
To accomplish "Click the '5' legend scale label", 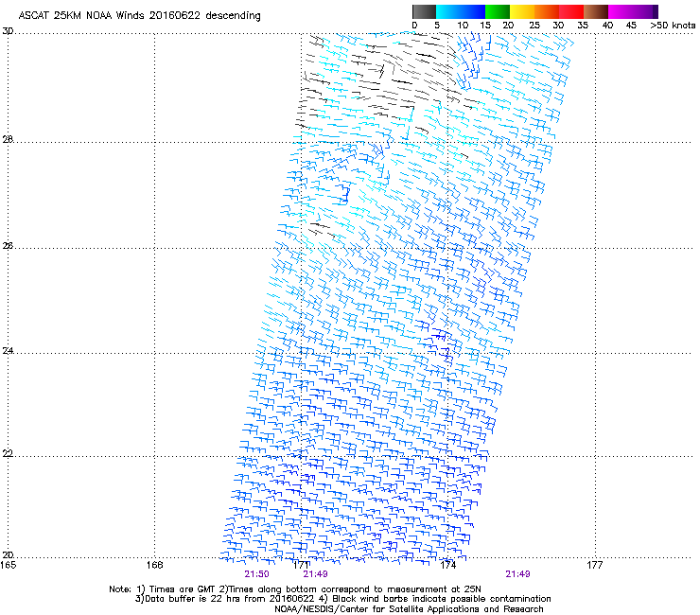I will tap(437, 26).
